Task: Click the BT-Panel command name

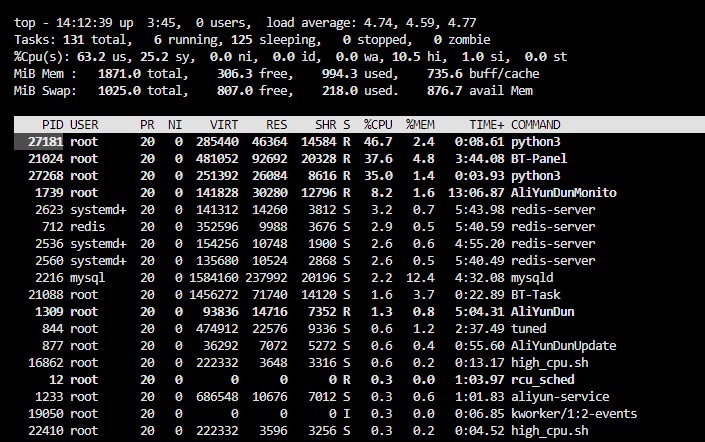Action: point(539,159)
